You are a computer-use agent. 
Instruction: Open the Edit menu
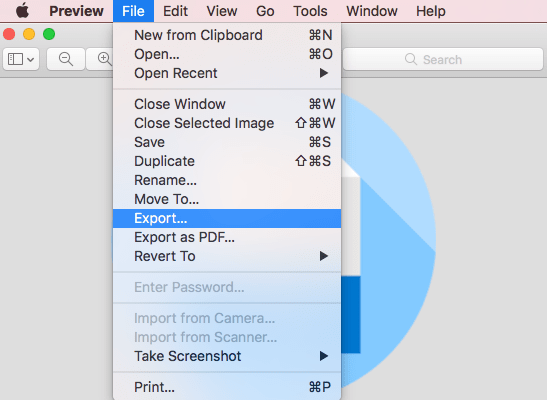pyautogui.click(x=175, y=11)
